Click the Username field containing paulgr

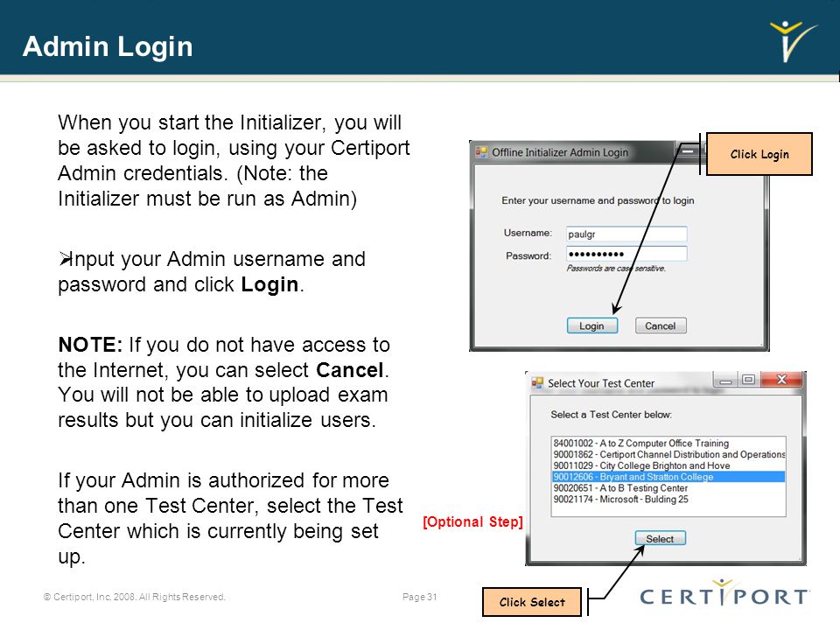point(626,234)
